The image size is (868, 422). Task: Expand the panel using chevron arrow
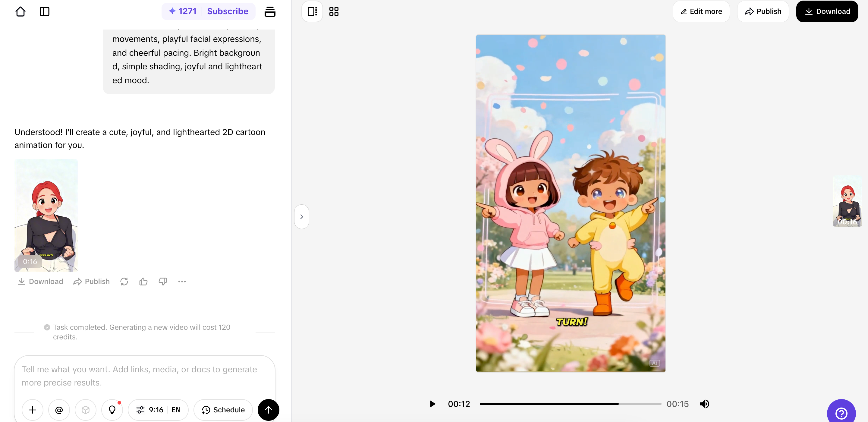(x=302, y=217)
